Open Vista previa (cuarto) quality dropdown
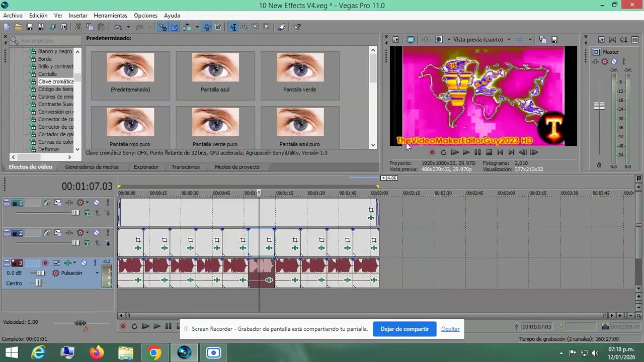Viewport: 644px width, 362px height. click(509, 40)
